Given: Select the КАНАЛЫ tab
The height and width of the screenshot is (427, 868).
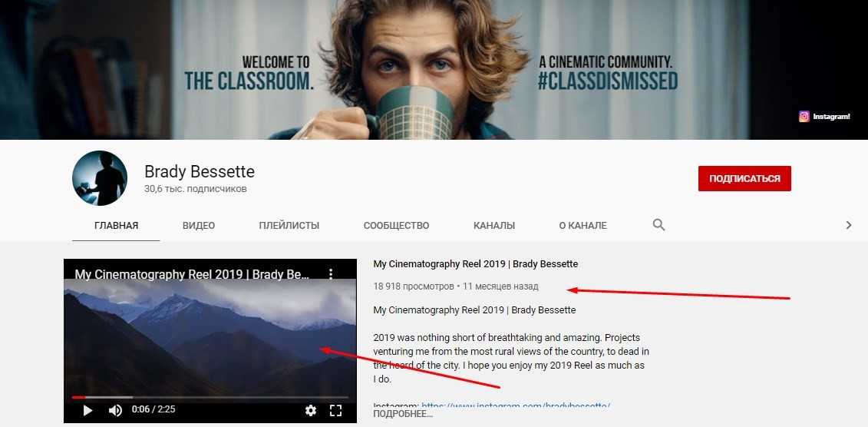Looking at the screenshot, I should [x=494, y=226].
